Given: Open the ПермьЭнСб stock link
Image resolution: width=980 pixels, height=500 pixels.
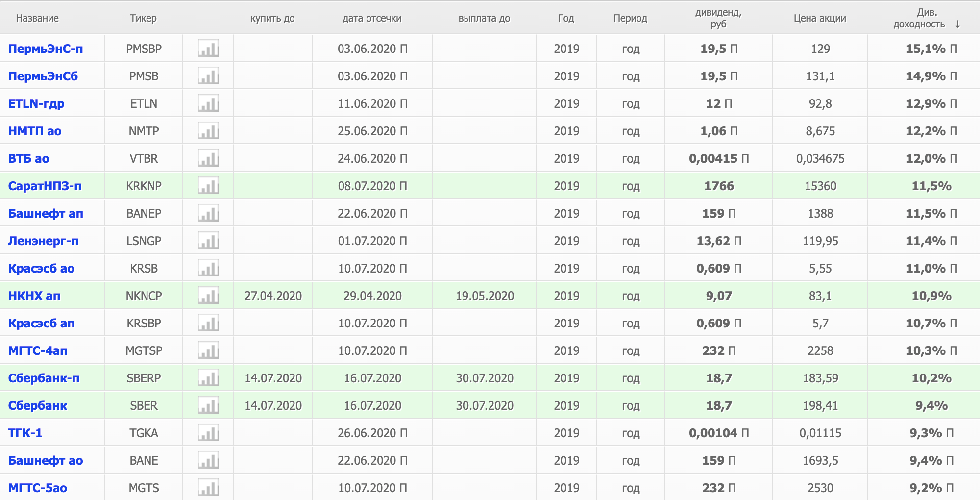Looking at the screenshot, I should coord(43,76).
